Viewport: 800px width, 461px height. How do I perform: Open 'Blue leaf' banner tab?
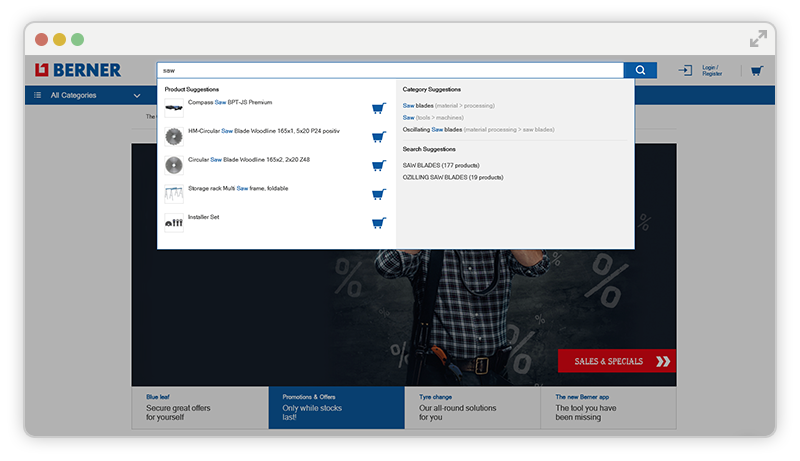click(x=200, y=407)
